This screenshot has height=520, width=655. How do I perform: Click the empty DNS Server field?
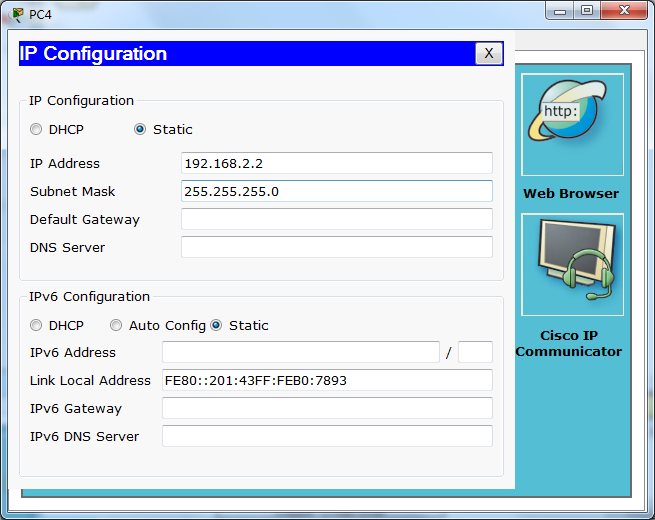337,247
